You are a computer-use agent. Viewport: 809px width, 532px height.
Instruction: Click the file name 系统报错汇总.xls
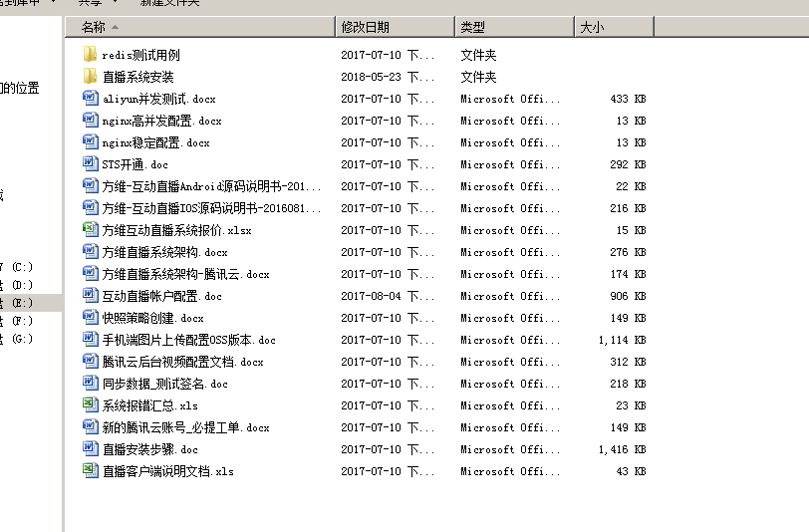pos(149,405)
